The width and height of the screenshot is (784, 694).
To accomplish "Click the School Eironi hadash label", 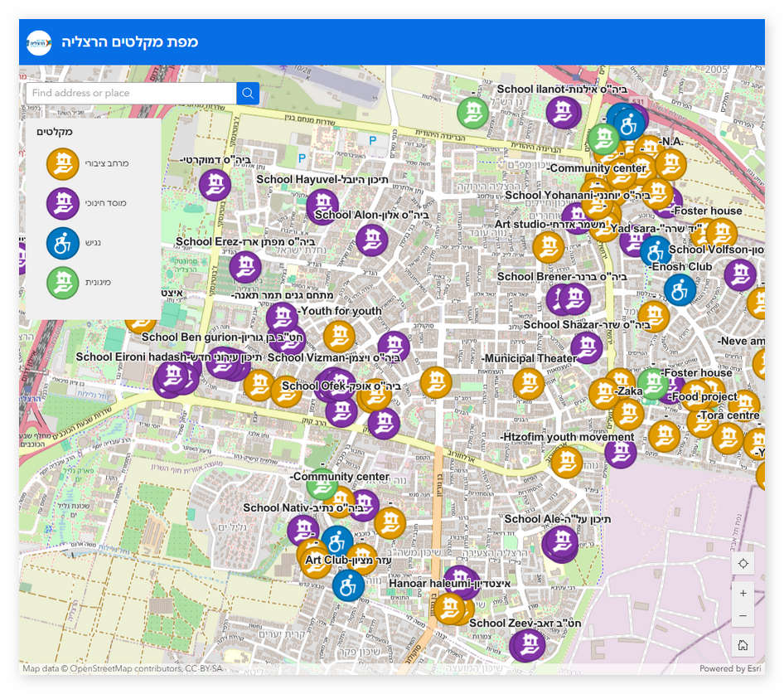I will 169,357.
